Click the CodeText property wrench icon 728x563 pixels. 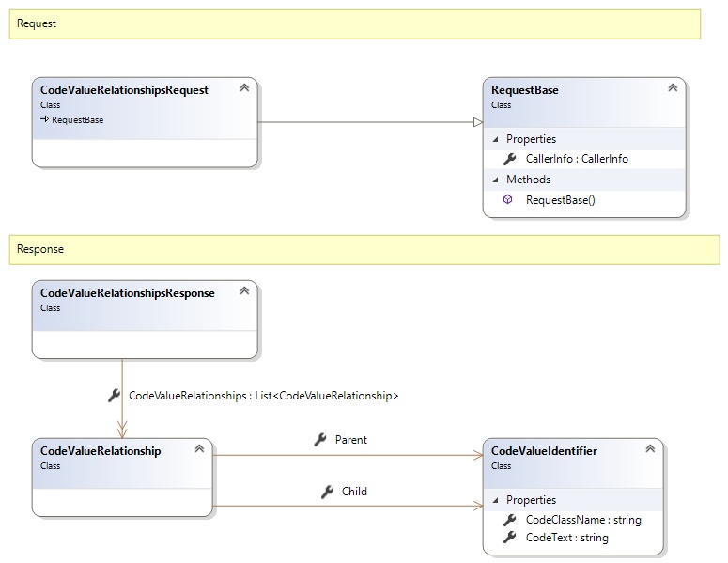point(509,538)
